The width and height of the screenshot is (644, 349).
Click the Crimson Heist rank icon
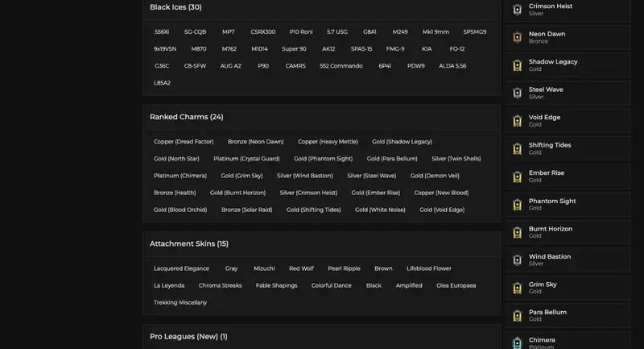[518, 10]
